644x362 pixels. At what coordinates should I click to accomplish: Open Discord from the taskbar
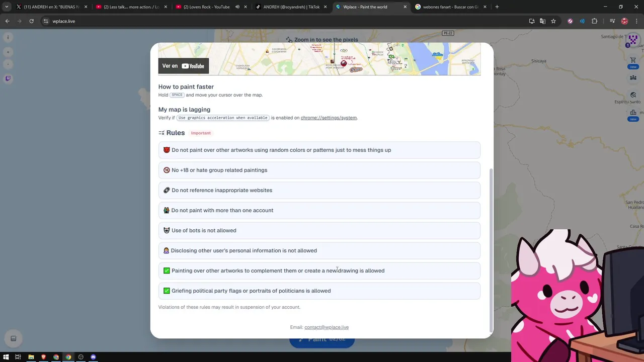[93, 357]
